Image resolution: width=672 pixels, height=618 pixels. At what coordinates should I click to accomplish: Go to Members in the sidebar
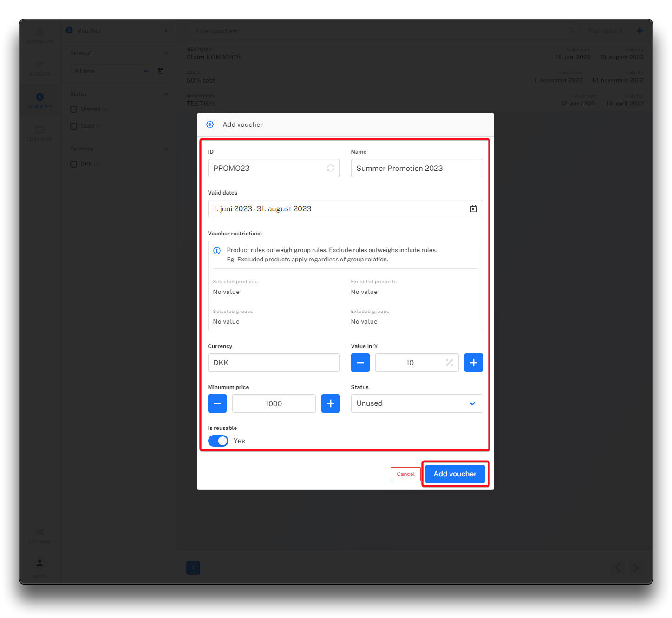[x=40, y=68]
